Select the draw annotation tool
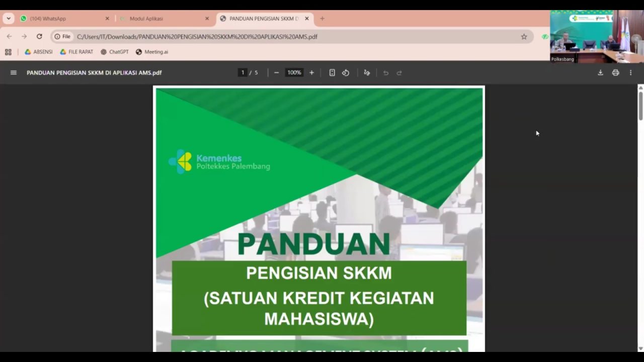This screenshot has width=644, height=362. tap(367, 72)
